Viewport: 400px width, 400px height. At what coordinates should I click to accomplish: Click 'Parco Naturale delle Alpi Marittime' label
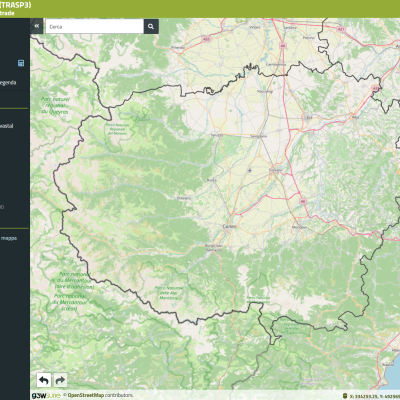pyautogui.click(x=169, y=293)
